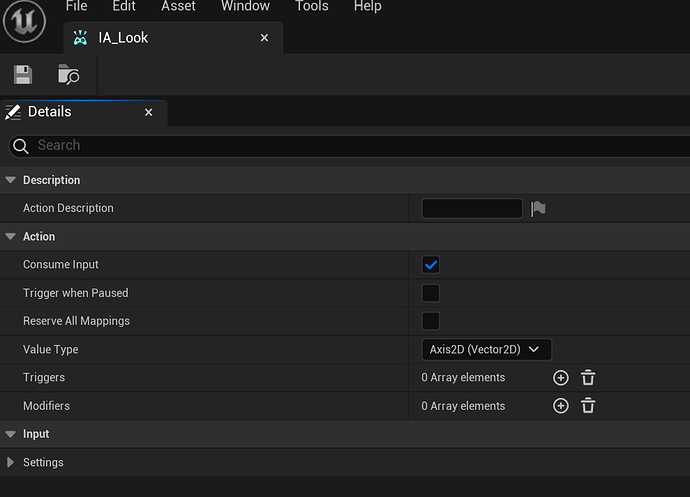
Task: Check the Reserve All Mappings option
Action: (431, 321)
